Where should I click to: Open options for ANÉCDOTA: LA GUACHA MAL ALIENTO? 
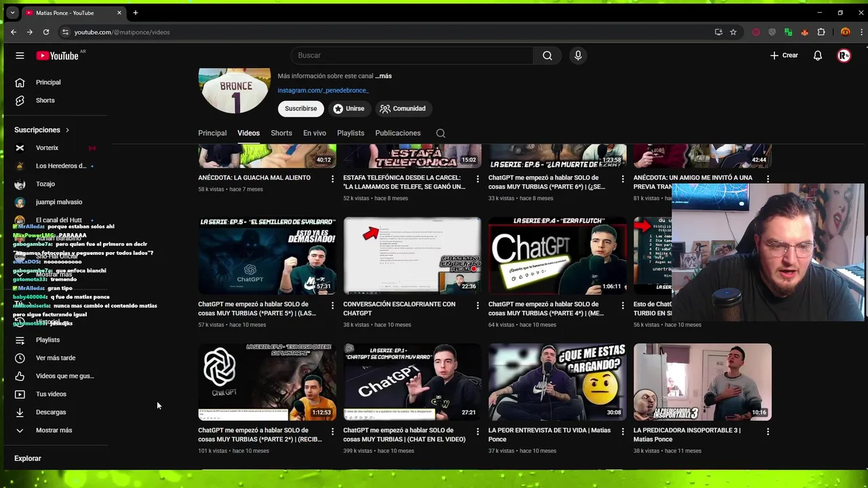click(x=332, y=179)
